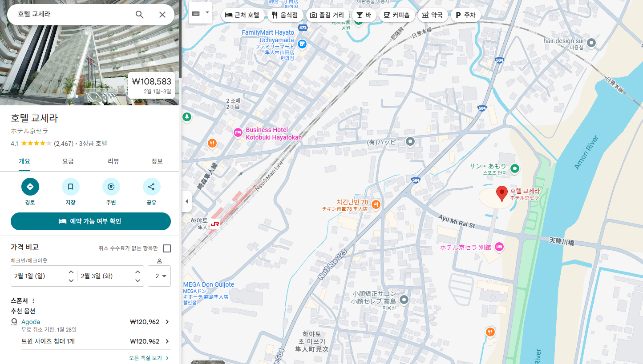Switch to the 개요 tab

24,161
